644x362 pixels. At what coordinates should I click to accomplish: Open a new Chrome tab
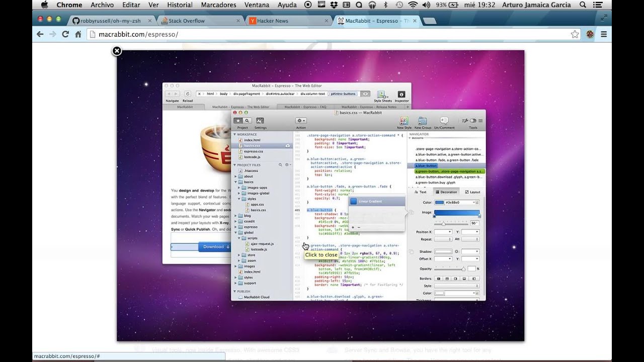point(429,21)
